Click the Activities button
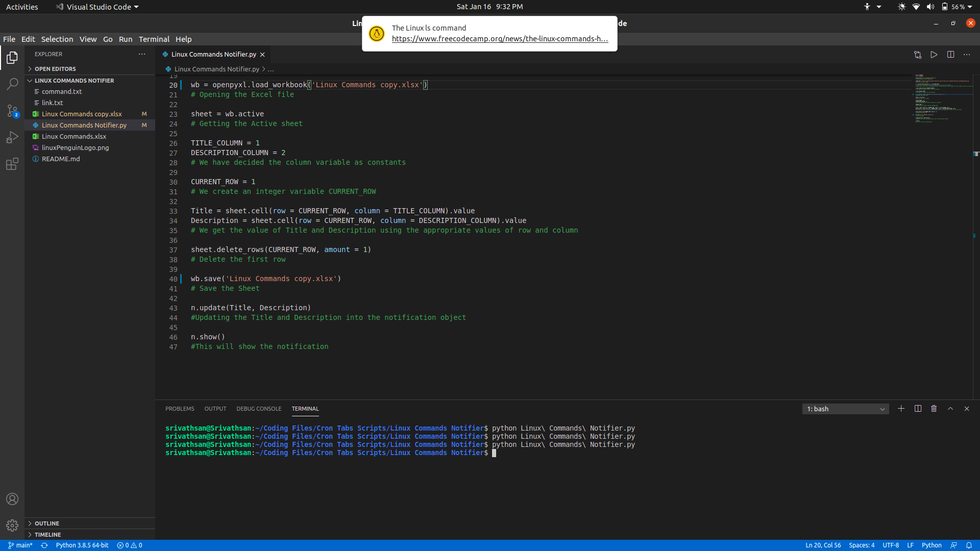This screenshot has width=980, height=551. 22,7
